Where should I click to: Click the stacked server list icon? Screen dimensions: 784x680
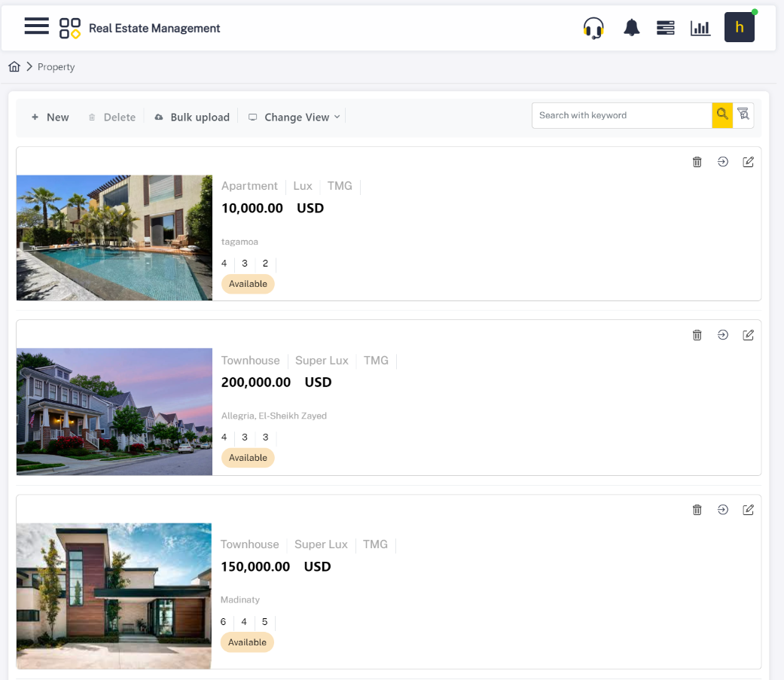(665, 28)
